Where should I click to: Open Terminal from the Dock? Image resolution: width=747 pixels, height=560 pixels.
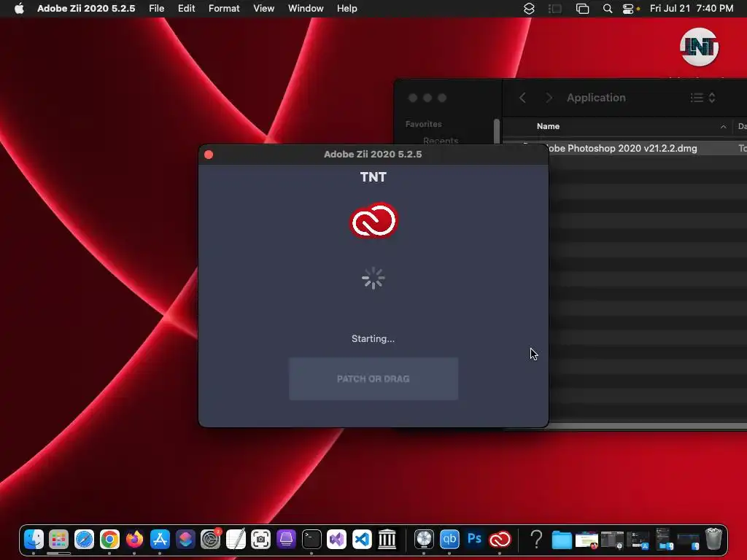tap(311, 539)
